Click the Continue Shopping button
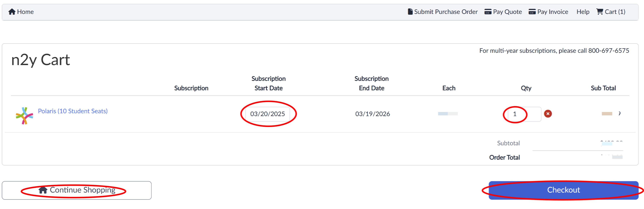 (77, 190)
